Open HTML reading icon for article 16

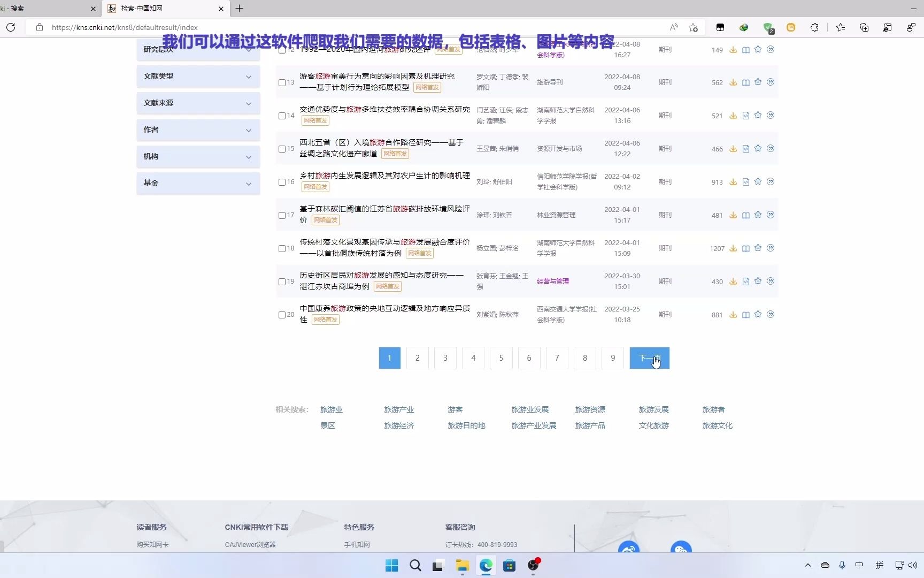click(x=746, y=182)
